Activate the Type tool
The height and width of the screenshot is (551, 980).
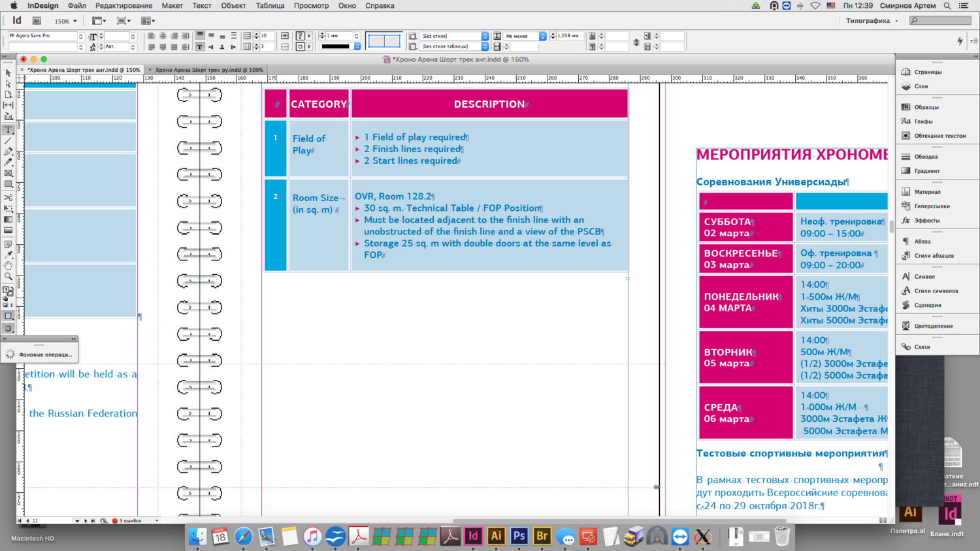[8, 130]
